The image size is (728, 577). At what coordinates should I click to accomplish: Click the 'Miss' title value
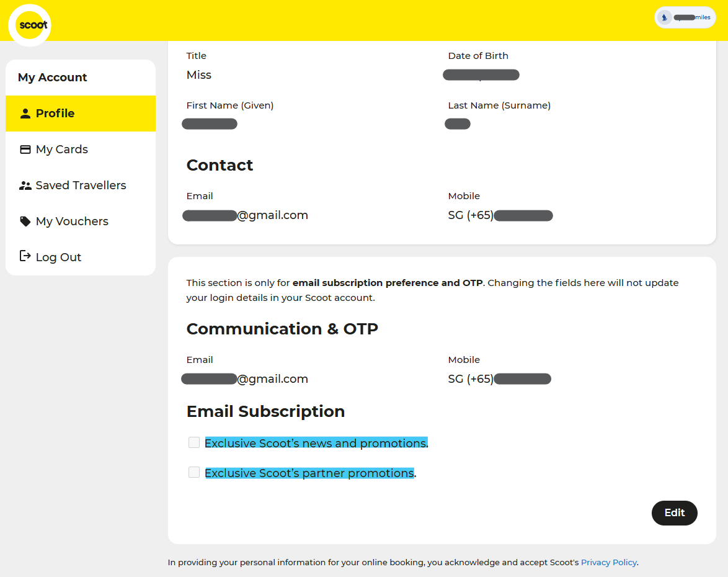click(x=198, y=75)
